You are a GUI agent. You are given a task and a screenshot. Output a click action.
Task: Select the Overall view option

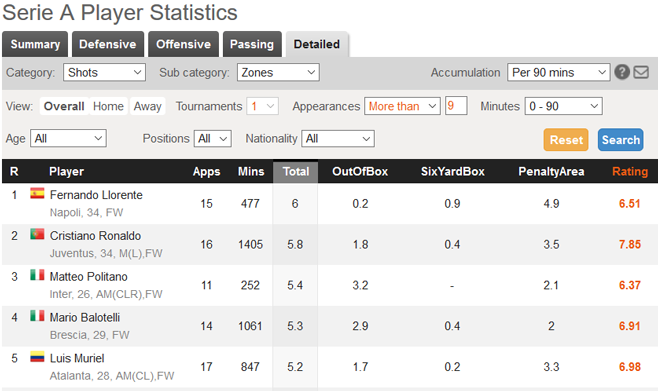click(64, 106)
